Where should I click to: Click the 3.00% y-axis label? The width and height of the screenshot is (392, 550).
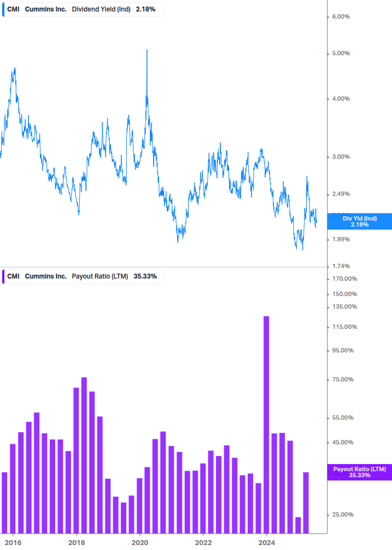click(341, 157)
